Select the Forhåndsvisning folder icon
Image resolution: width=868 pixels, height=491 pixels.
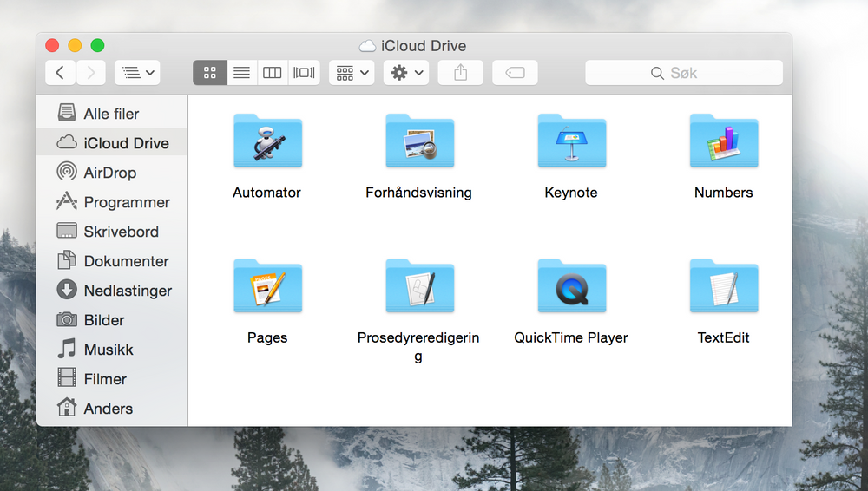419,141
